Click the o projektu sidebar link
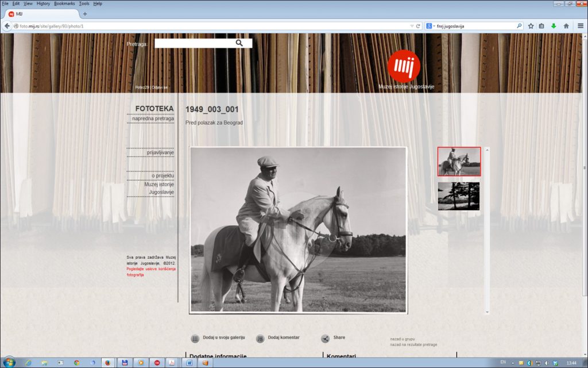This screenshot has height=368, width=588. [163, 175]
